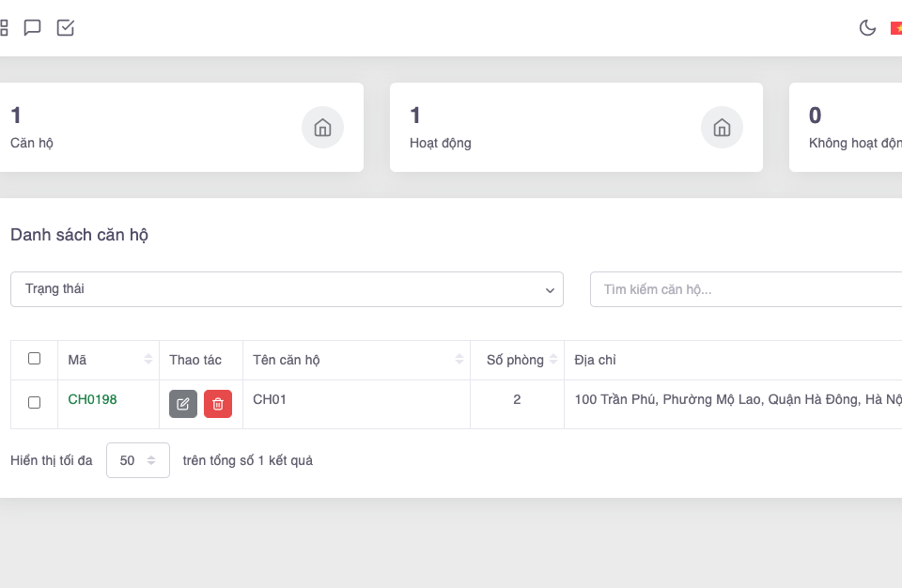The height and width of the screenshot is (588, 902).
Task: Open the tasks checklist icon
Action: 66,27
